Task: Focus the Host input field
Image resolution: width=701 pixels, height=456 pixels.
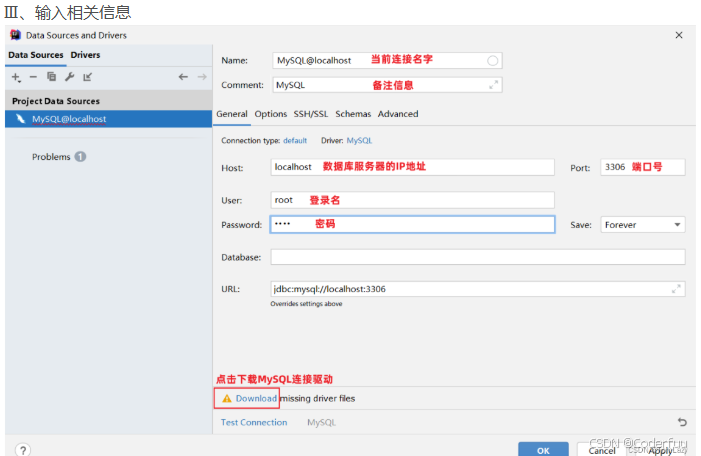Action: point(412,167)
